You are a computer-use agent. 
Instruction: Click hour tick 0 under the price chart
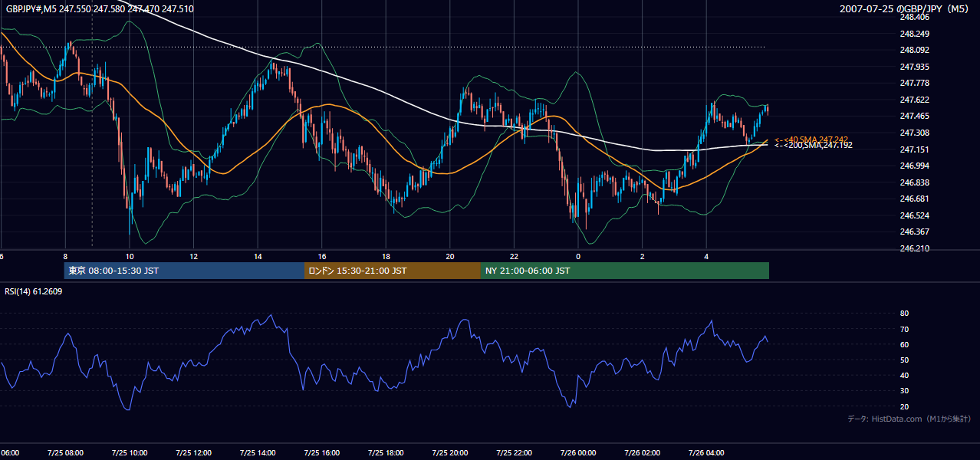click(x=577, y=256)
